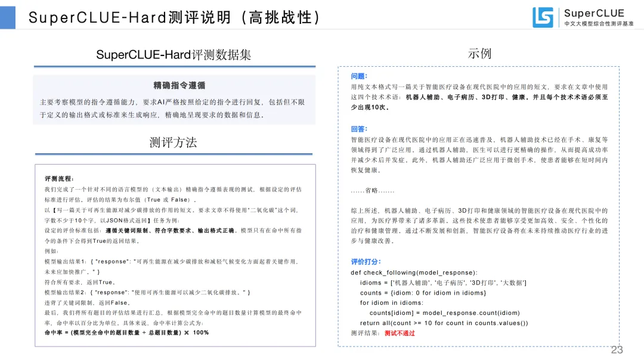Click the slide page number "23"
This screenshot has width=644, height=362.
point(617,349)
